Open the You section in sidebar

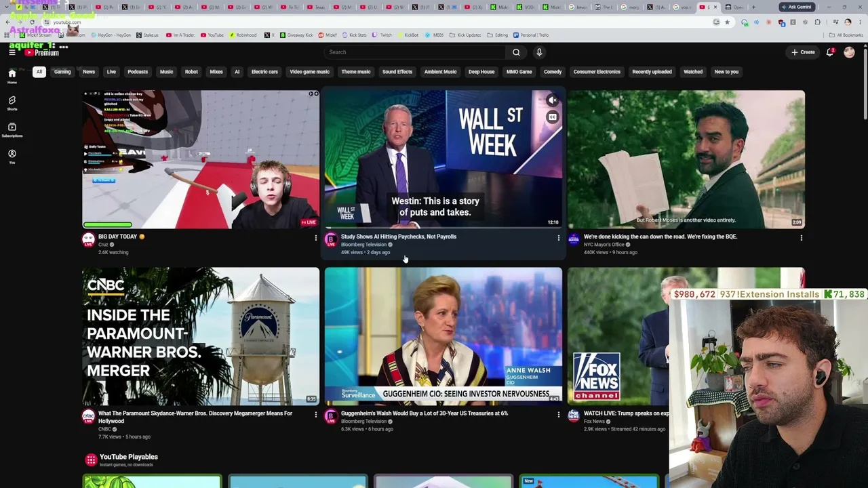pos(12,157)
